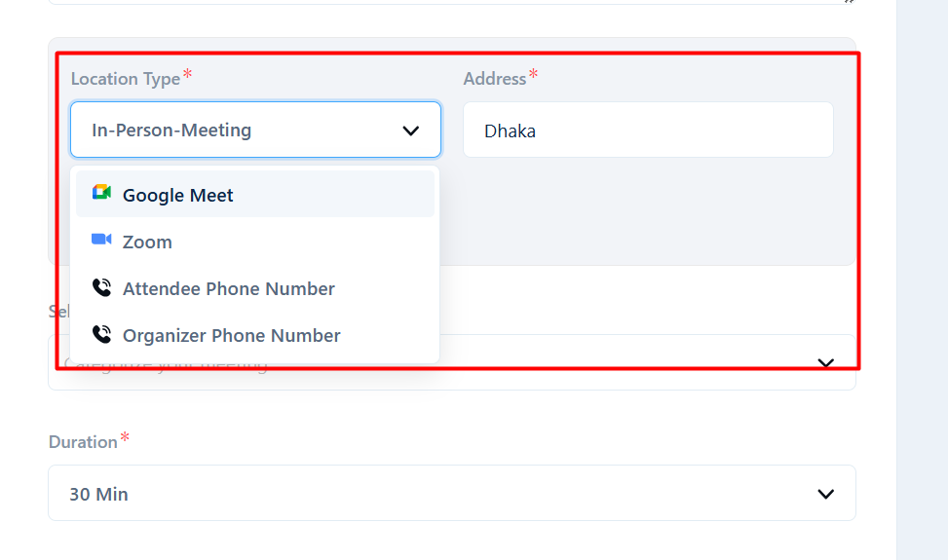Click the Address field label
This screenshot has width=948, height=560.
[495, 79]
